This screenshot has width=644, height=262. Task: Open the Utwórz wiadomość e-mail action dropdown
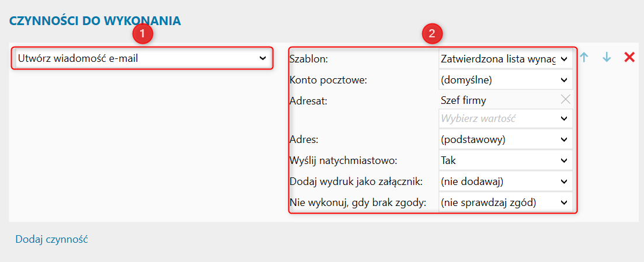(142, 58)
